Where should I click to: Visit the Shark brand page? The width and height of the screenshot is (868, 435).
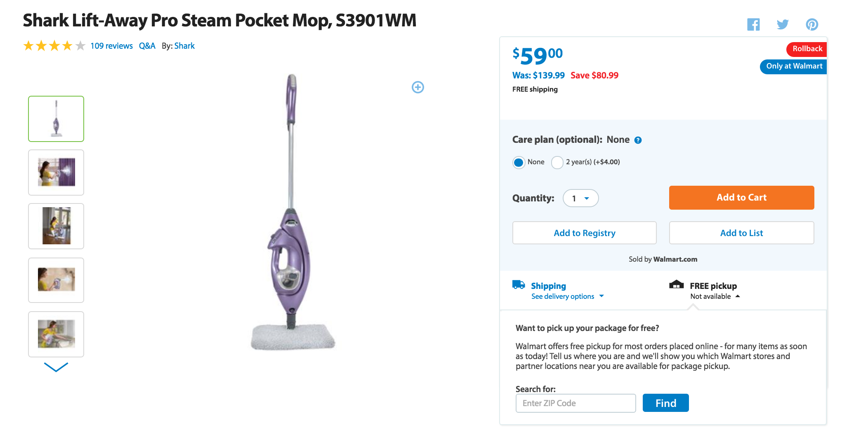pos(184,46)
